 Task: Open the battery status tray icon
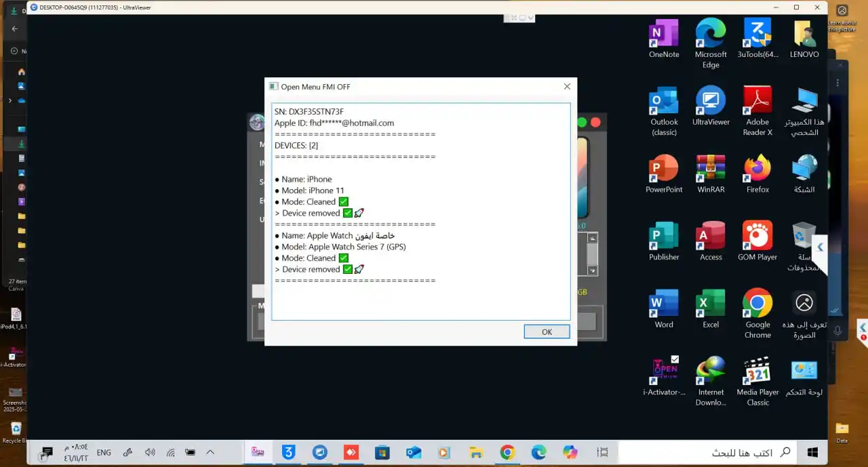(x=191, y=452)
